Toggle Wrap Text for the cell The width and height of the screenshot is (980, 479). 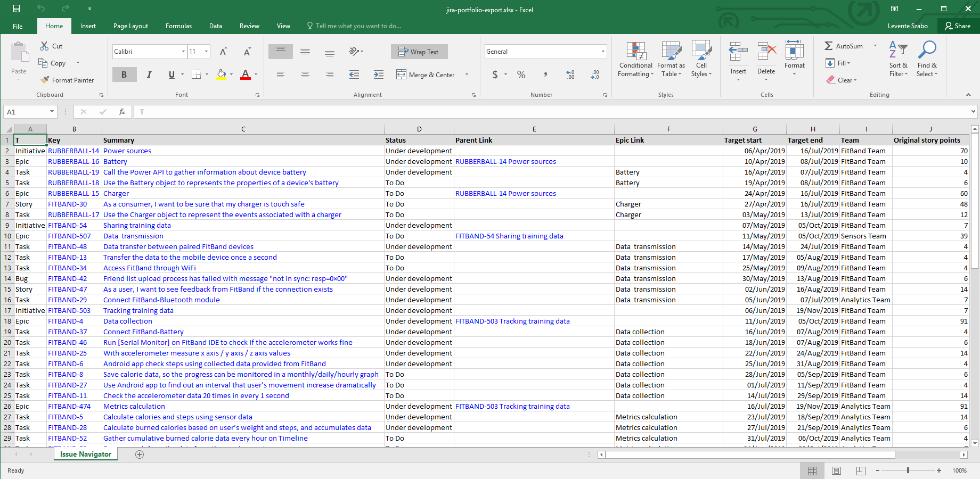coord(419,52)
